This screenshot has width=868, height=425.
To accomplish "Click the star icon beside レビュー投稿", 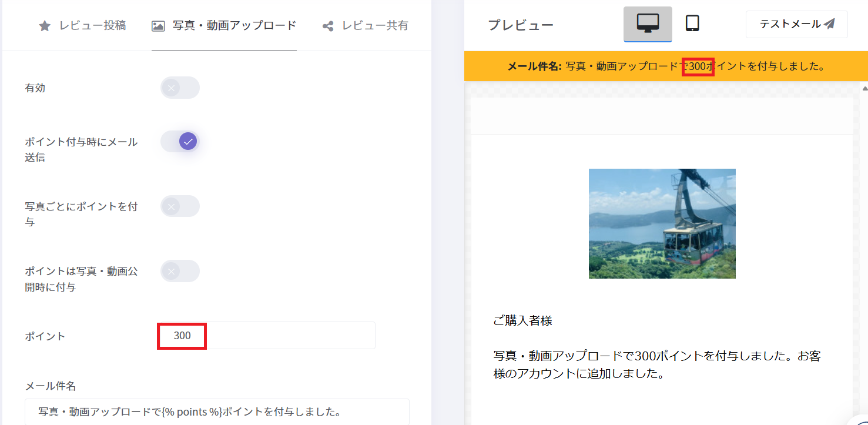I will pos(45,26).
